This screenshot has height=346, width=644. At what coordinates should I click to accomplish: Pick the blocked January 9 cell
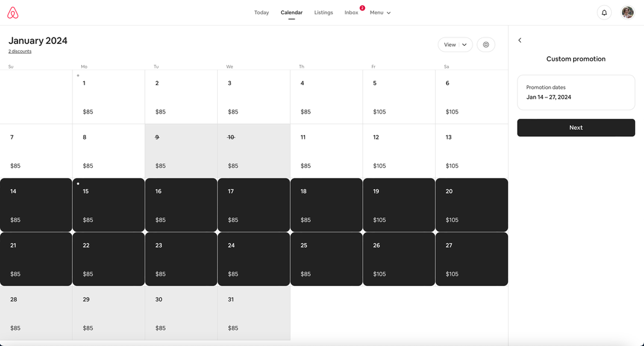click(x=181, y=151)
